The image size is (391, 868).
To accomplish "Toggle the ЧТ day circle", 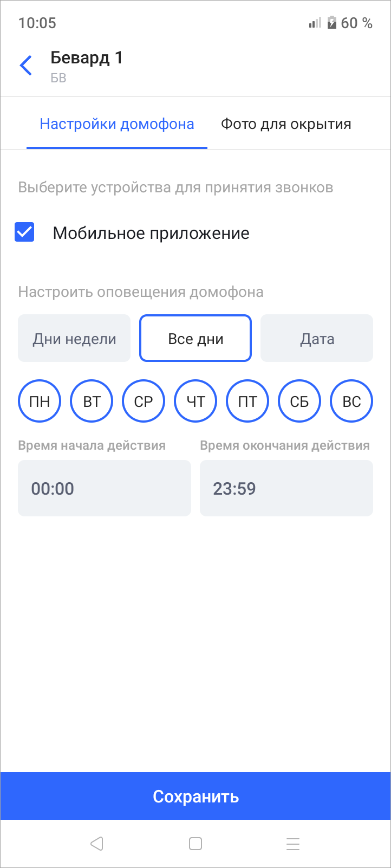I will pos(196,401).
